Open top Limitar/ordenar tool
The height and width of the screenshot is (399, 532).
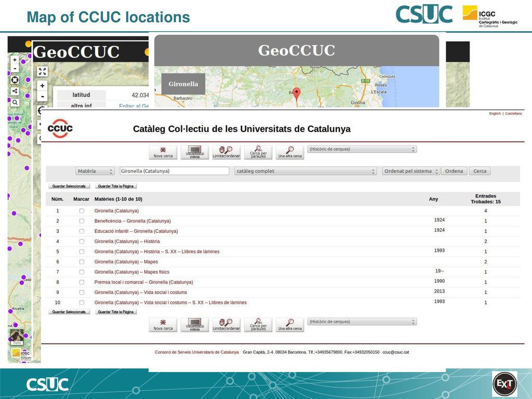point(227,152)
